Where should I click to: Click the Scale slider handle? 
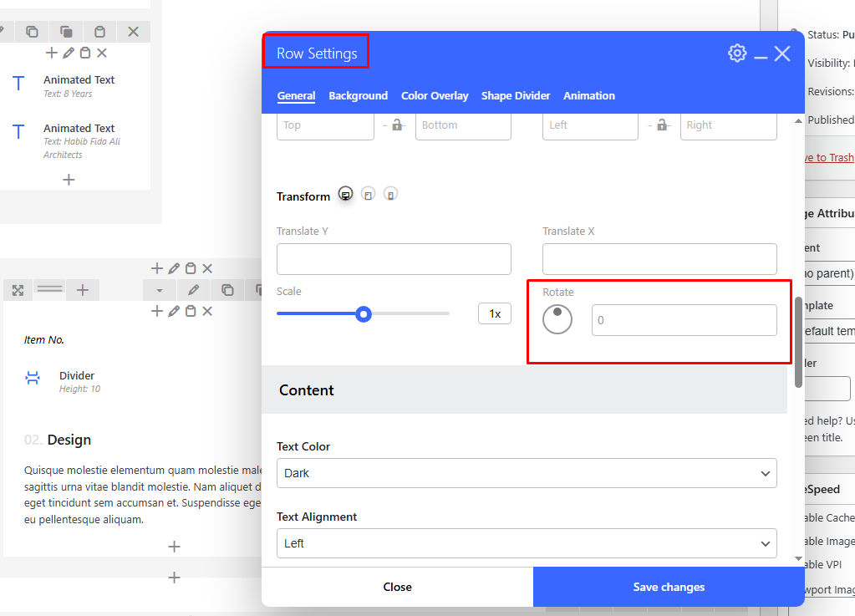coord(364,314)
